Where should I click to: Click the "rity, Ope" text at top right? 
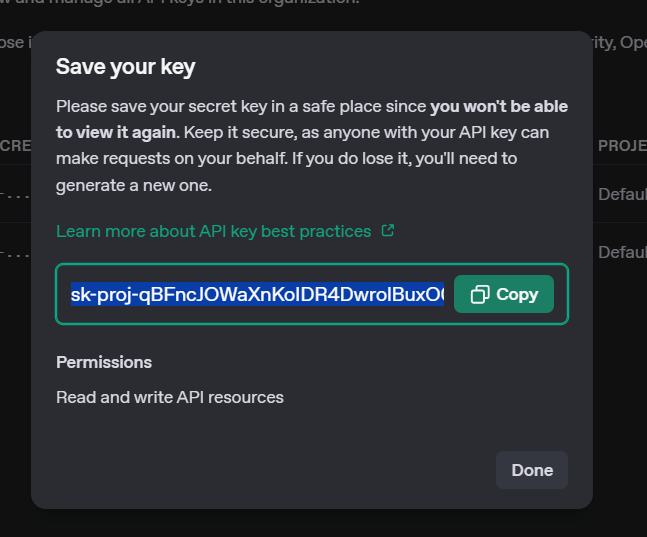[619, 43]
